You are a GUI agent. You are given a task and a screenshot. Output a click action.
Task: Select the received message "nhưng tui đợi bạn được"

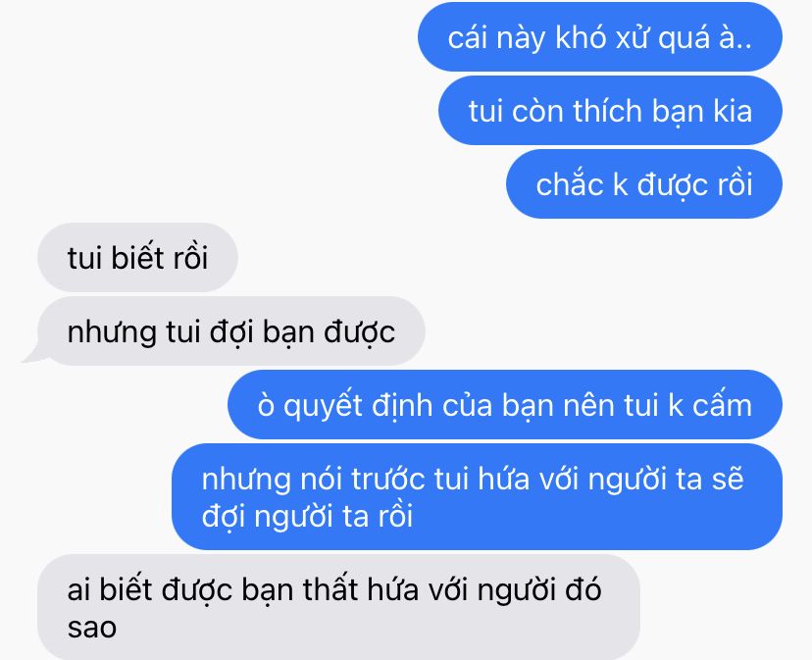click(x=231, y=331)
